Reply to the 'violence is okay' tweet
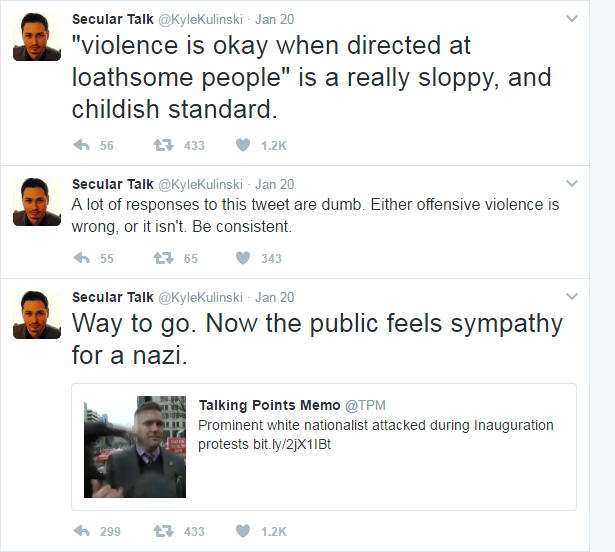 [82, 145]
